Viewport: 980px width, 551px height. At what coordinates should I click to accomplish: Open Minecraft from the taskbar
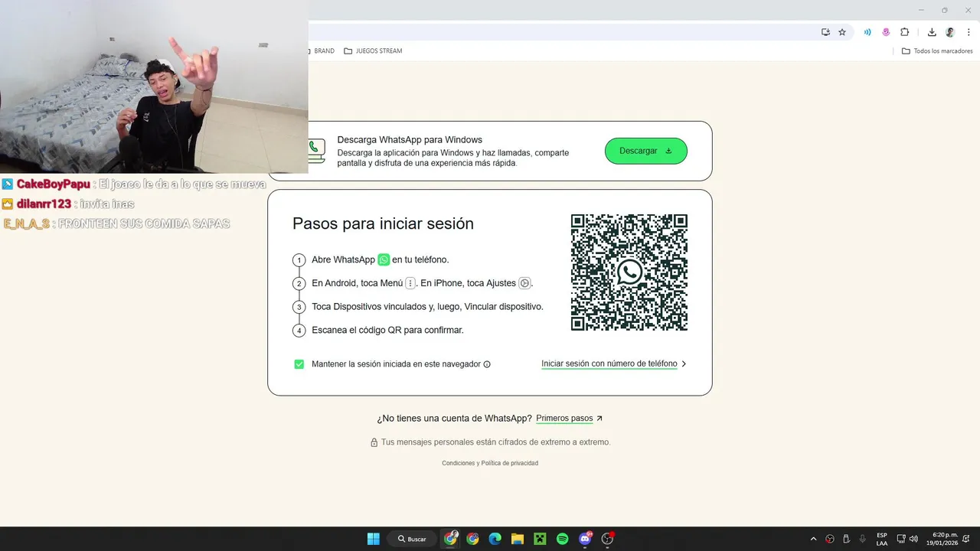[x=540, y=539]
